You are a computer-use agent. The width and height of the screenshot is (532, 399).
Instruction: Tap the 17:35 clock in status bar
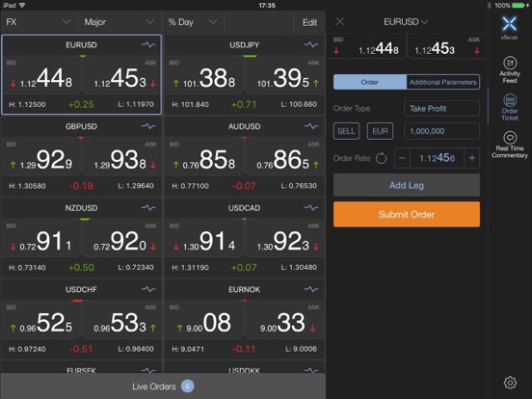pos(267,5)
